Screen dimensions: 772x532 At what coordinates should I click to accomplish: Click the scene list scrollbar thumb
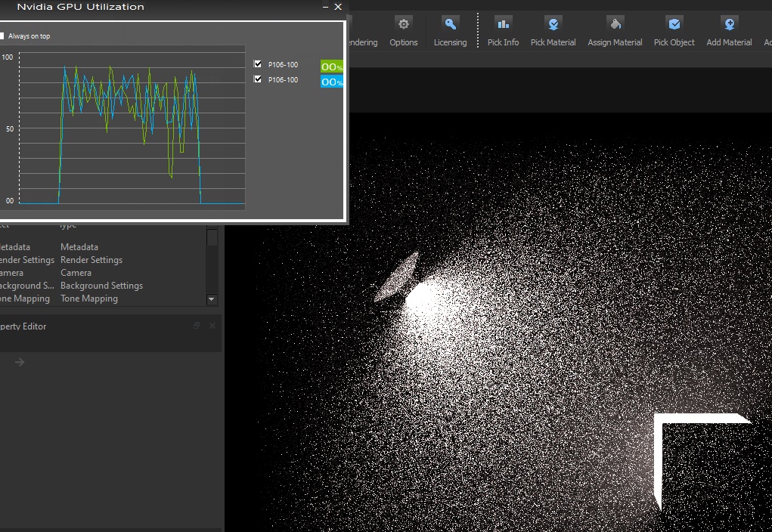212,237
